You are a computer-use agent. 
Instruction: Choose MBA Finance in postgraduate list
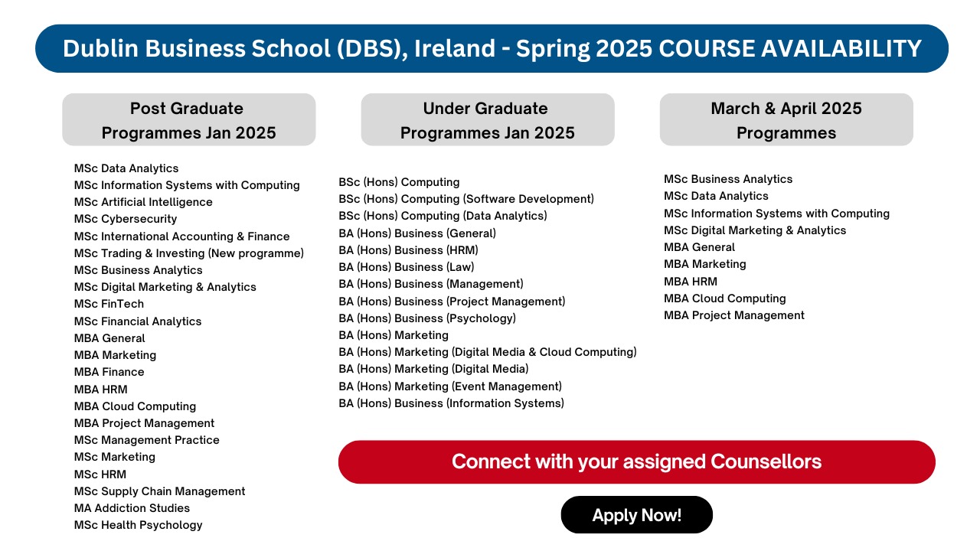pyautogui.click(x=109, y=372)
